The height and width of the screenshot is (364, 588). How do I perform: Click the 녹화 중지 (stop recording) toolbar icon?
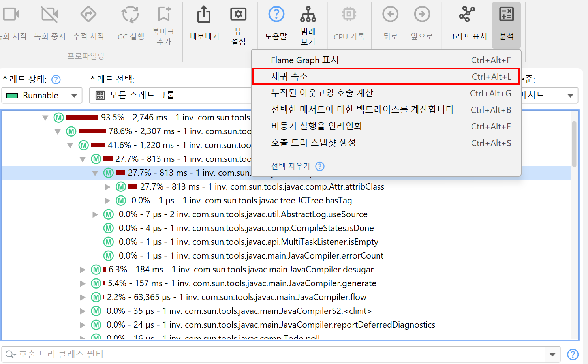(50, 15)
